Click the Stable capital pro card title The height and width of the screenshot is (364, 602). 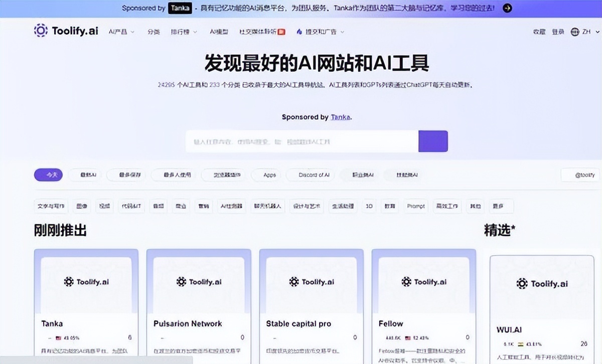tap(298, 323)
